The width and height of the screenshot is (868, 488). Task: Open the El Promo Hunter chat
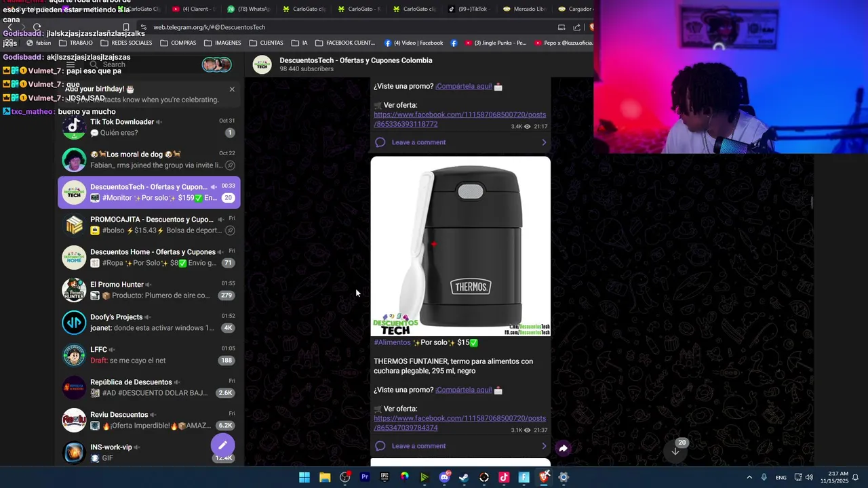point(149,290)
